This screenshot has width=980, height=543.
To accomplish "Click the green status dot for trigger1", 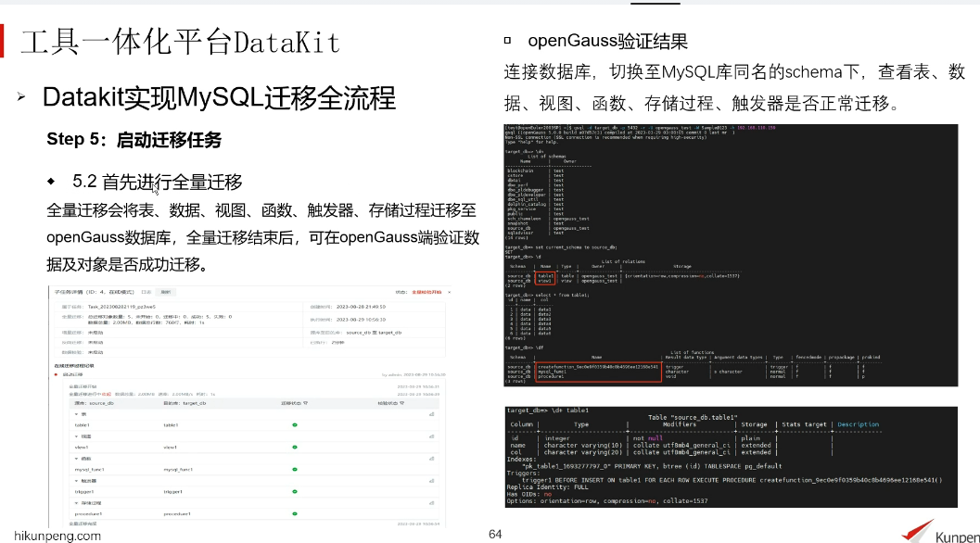I will [x=295, y=492].
